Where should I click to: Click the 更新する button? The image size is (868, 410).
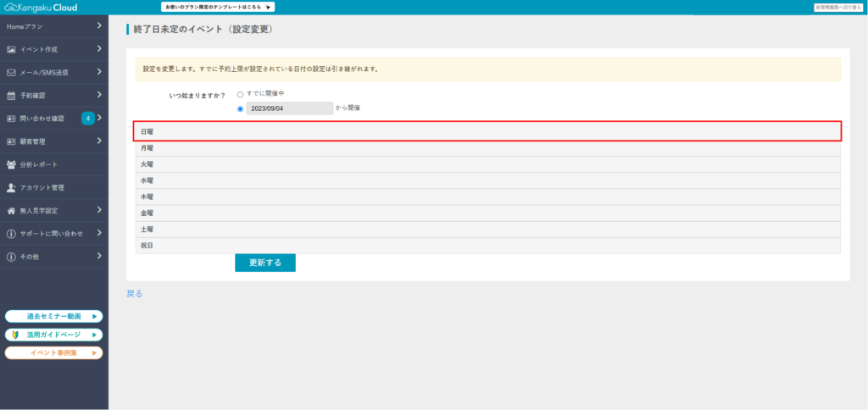click(265, 263)
